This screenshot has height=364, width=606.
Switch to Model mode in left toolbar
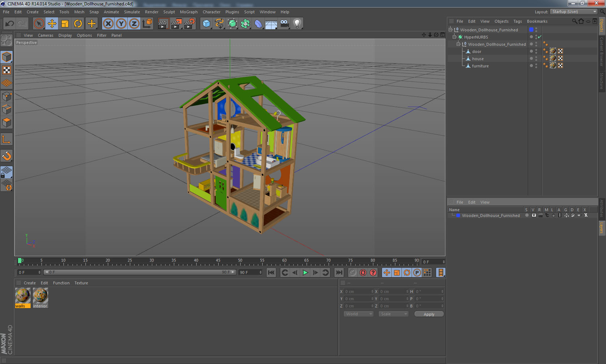click(6, 57)
